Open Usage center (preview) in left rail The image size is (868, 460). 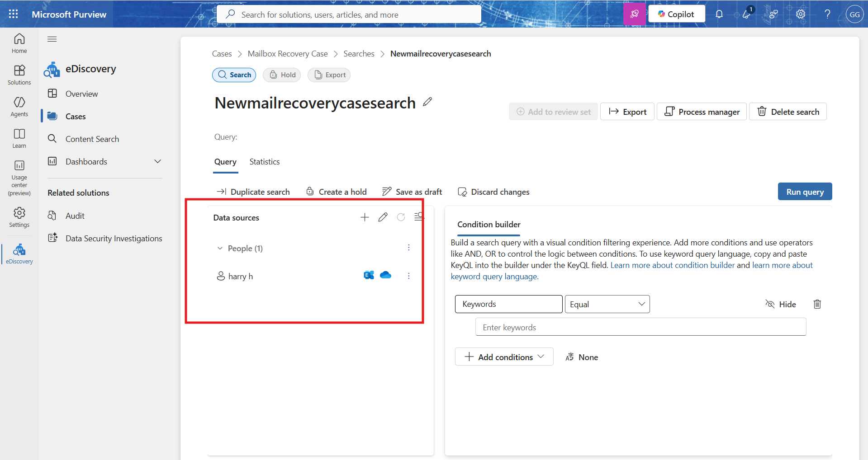pos(19,178)
